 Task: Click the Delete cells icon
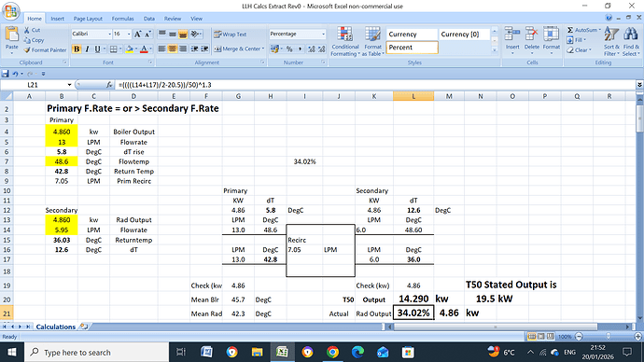(x=531, y=35)
